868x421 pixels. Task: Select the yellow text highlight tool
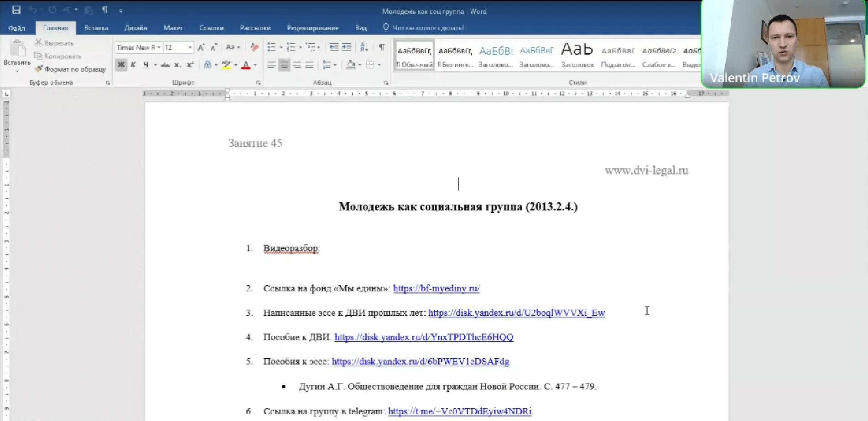point(227,65)
